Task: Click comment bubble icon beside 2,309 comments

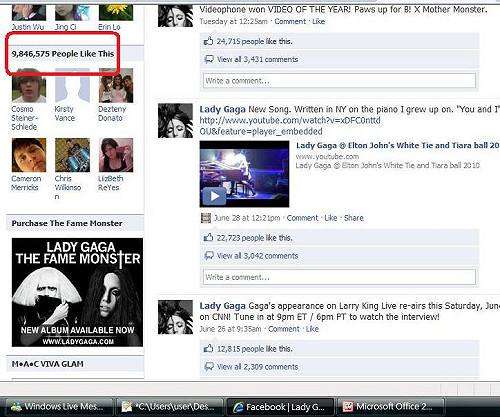Action: click(x=209, y=367)
